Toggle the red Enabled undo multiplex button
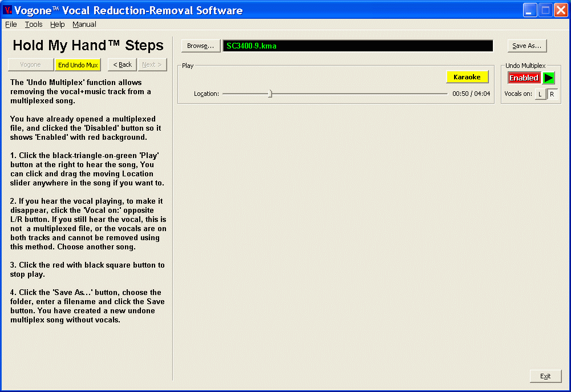The width and height of the screenshot is (571, 392). tap(524, 78)
